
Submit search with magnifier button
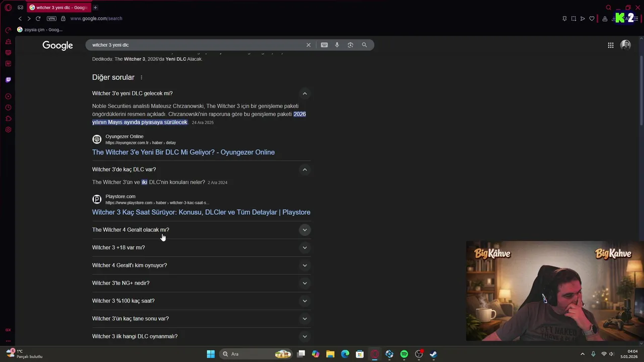click(x=364, y=45)
